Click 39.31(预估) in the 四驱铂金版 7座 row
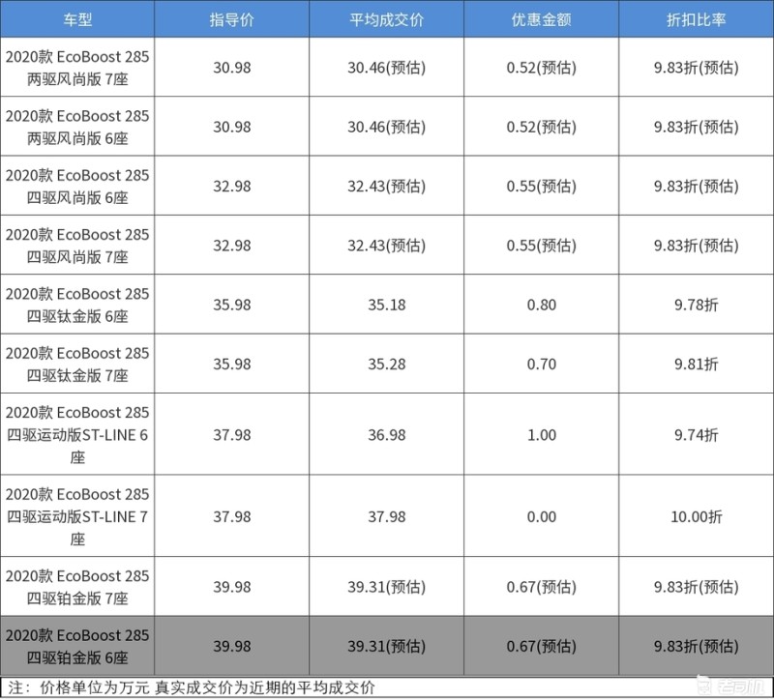Viewport: 774px width, 700px height. click(386, 587)
